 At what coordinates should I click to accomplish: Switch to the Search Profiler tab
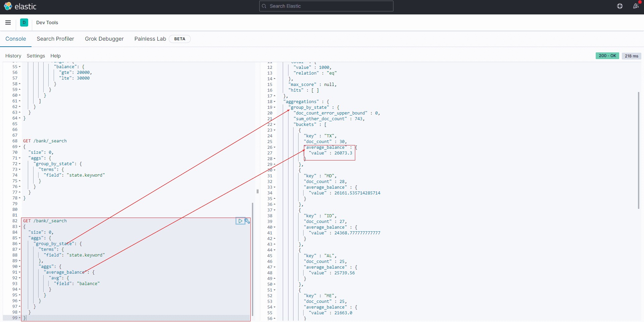point(55,39)
